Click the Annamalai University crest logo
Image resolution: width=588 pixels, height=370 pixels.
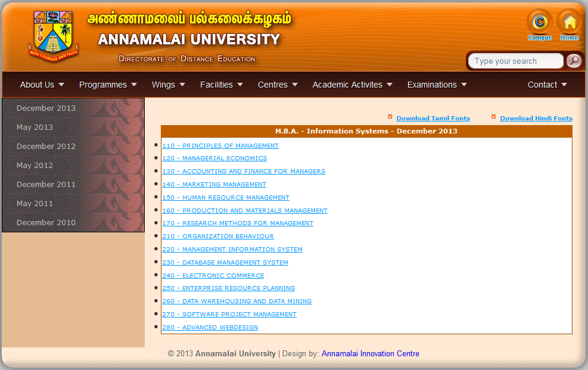coord(54,36)
